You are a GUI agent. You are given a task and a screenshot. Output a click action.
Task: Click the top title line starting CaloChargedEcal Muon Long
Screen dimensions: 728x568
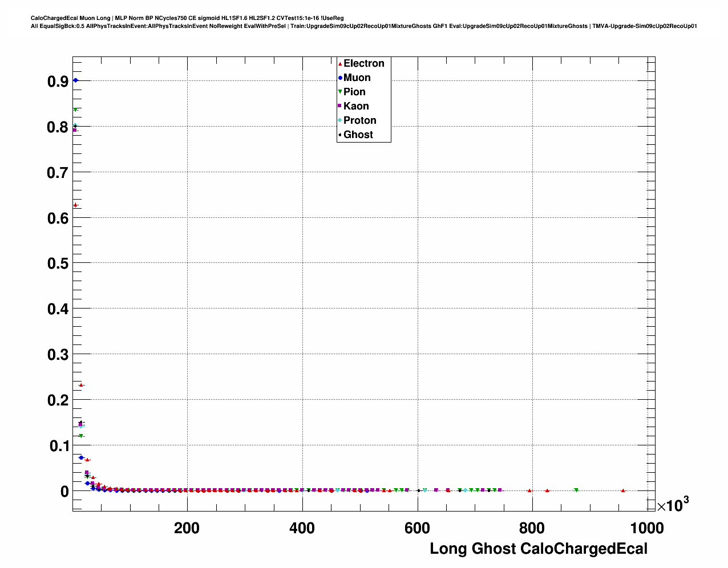(x=187, y=18)
